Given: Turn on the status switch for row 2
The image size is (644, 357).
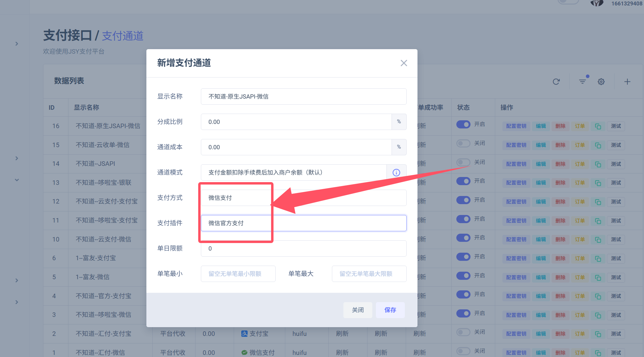Looking at the screenshot, I should coord(463,332).
